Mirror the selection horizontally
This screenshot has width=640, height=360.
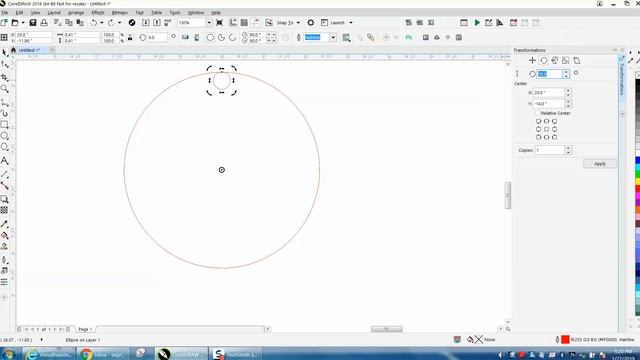(x=185, y=38)
